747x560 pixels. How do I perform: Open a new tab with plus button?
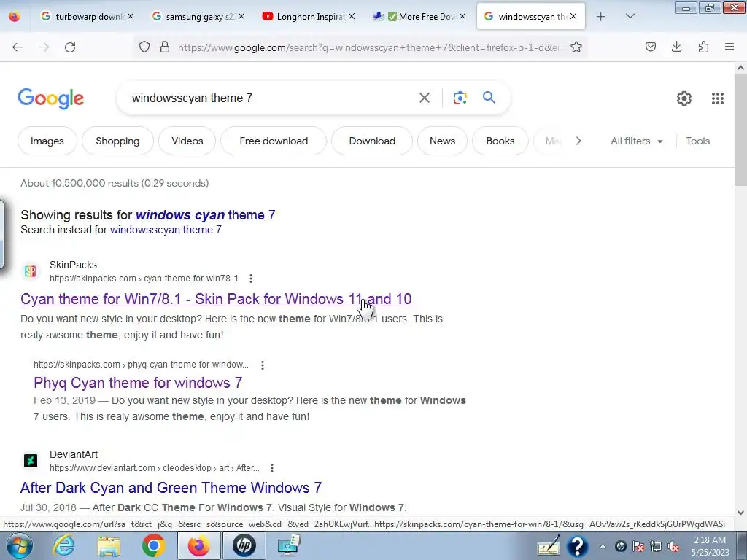point(601,16)
